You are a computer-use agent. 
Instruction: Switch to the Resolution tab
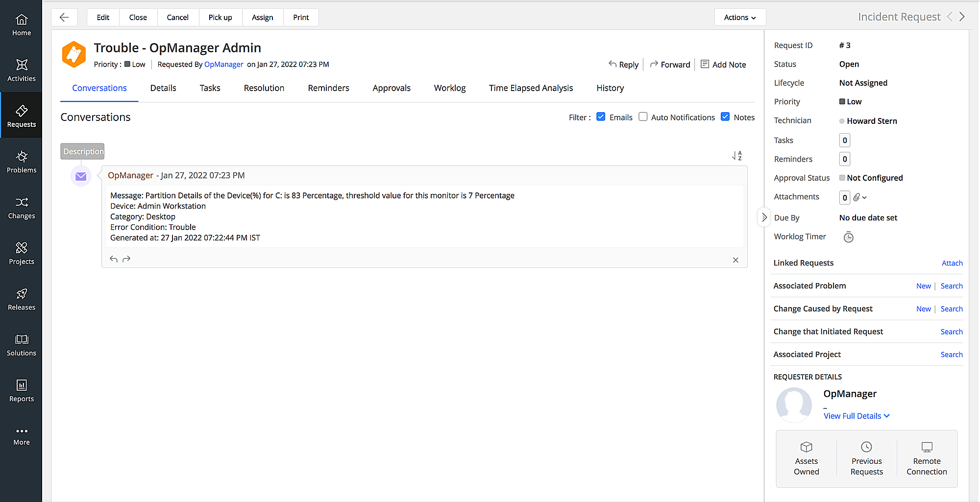(x=264, y=88)
